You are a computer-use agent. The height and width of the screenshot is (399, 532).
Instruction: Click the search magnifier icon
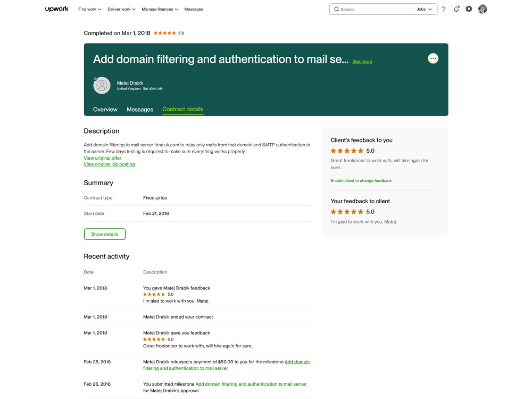coord(337,9)
